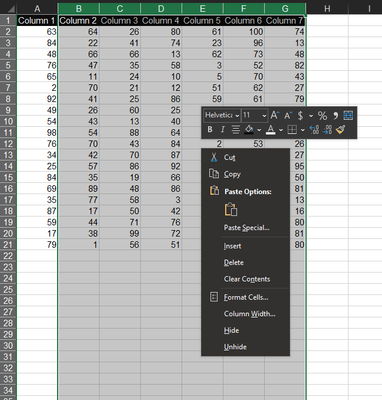Select column C header
The height and width of the screenshot is (400, 382).
[120, 9]
